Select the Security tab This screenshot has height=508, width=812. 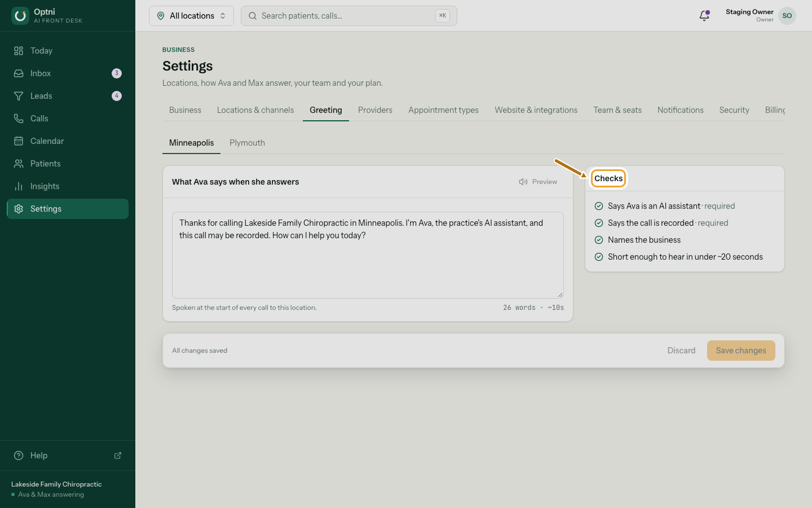pyautogui.click(x=734, y=110)
